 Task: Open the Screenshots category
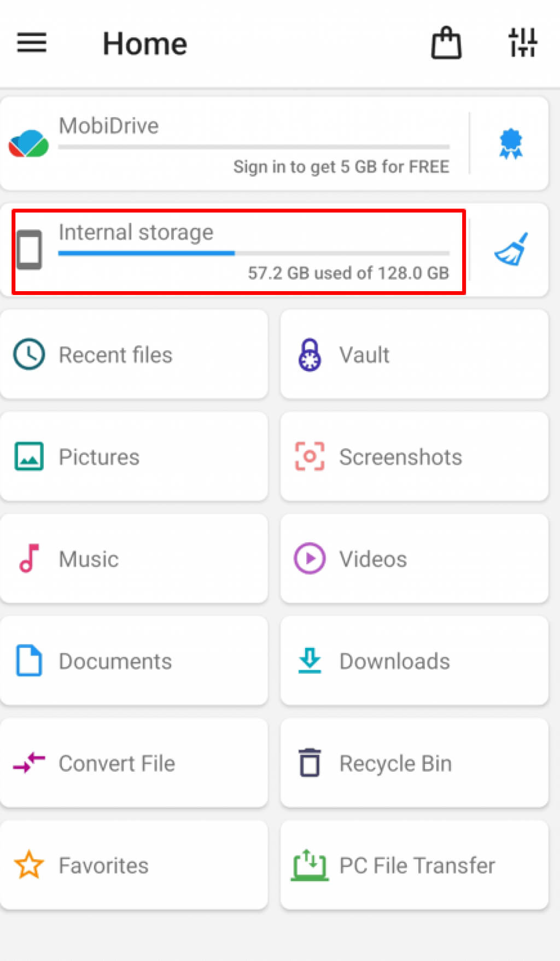coord(414,456)
